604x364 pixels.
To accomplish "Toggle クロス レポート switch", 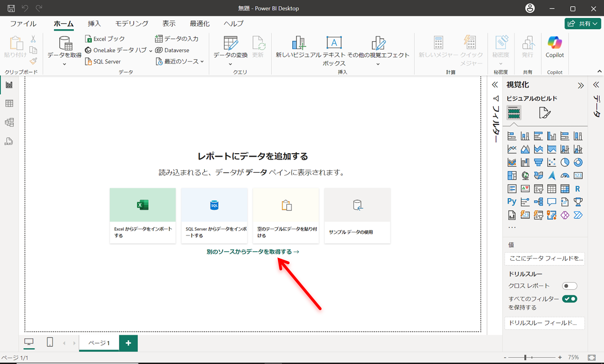I will pos(569,286).
